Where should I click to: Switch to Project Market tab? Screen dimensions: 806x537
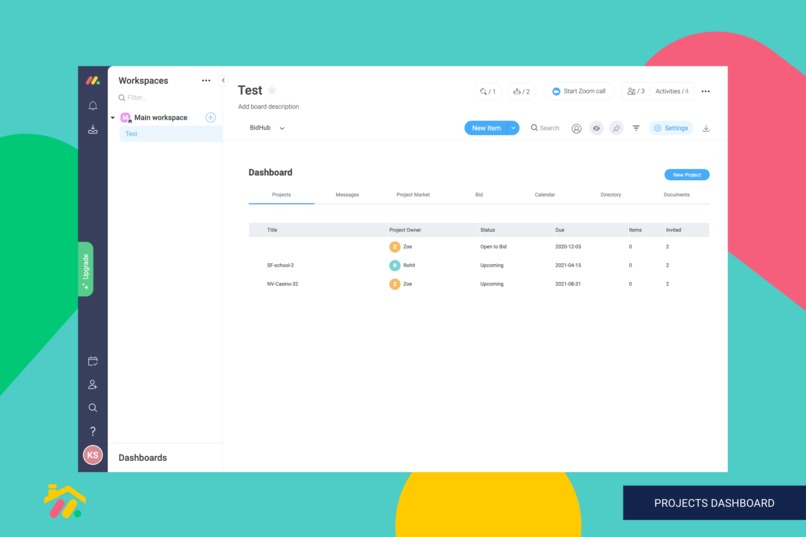[413, 195]
